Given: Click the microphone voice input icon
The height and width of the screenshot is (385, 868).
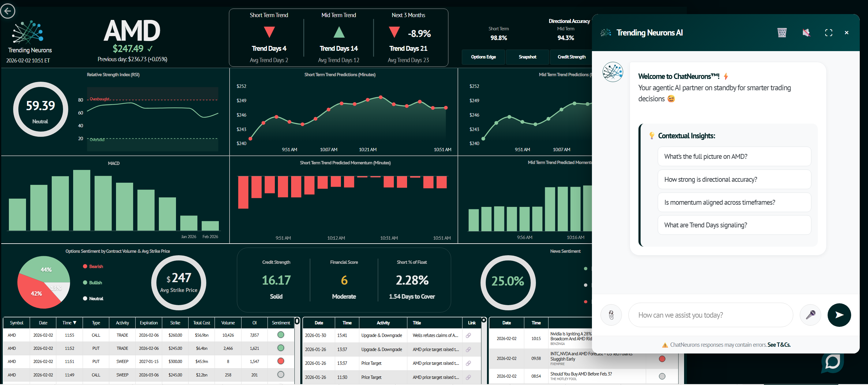Looking at the screenshot, I should tap(810, 315).
